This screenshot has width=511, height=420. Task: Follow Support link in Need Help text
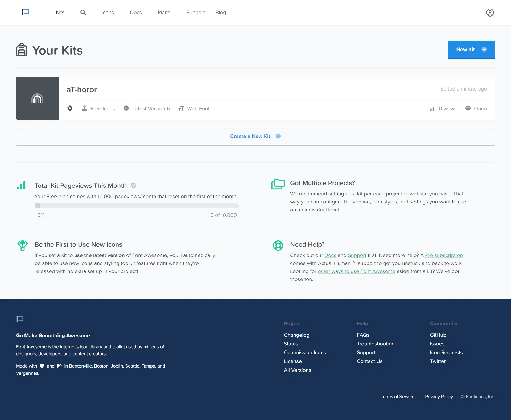point(357,255)
